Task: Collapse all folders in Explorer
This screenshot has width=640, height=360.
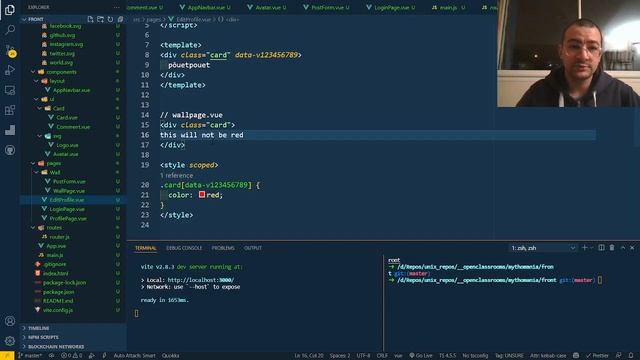Action: 120,19
